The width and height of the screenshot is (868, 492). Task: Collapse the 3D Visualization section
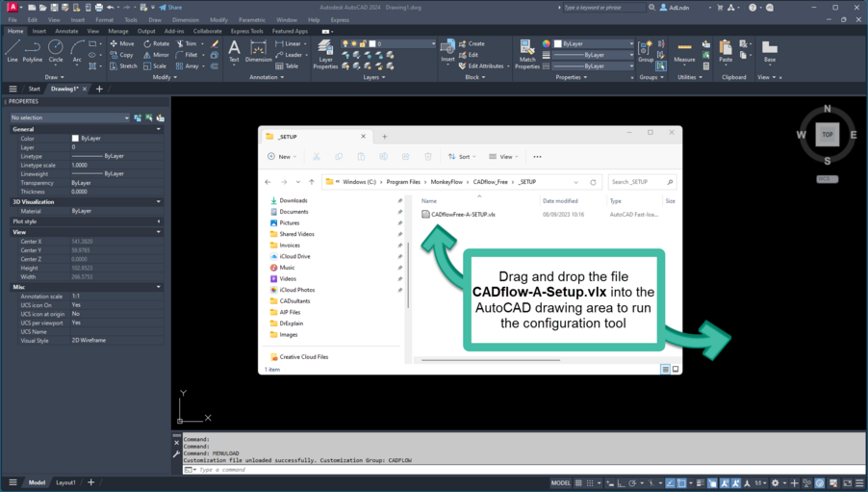pyautogui.click(x=159, y=201)
